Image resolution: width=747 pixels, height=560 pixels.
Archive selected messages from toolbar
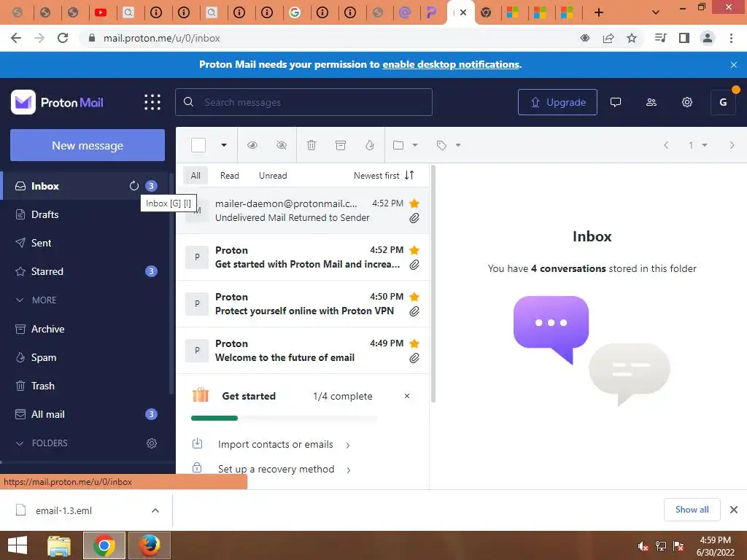coord(341,145)
